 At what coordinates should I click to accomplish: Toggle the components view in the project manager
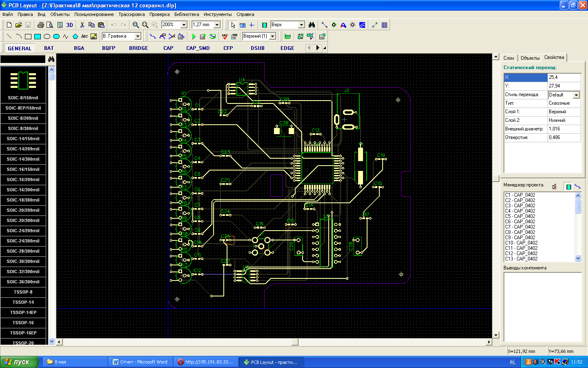(568, 186)
